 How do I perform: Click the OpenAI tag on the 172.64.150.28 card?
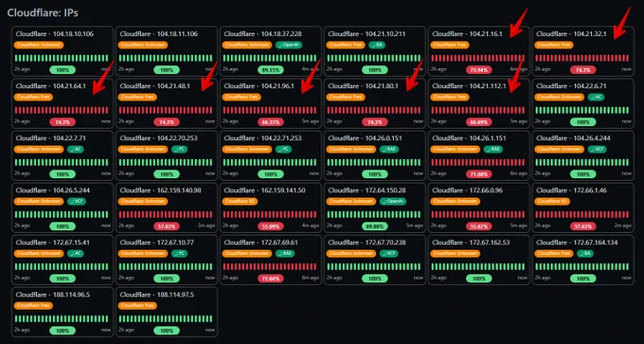(393, 202)
